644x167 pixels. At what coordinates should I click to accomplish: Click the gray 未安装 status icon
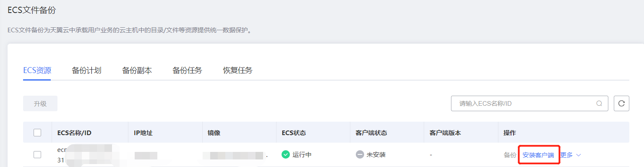tap(360, 154)
